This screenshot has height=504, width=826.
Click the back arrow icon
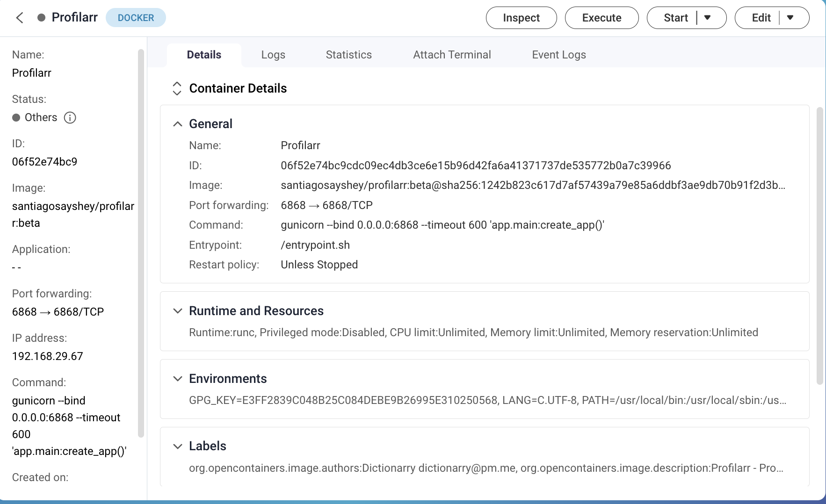pos(20,18)
